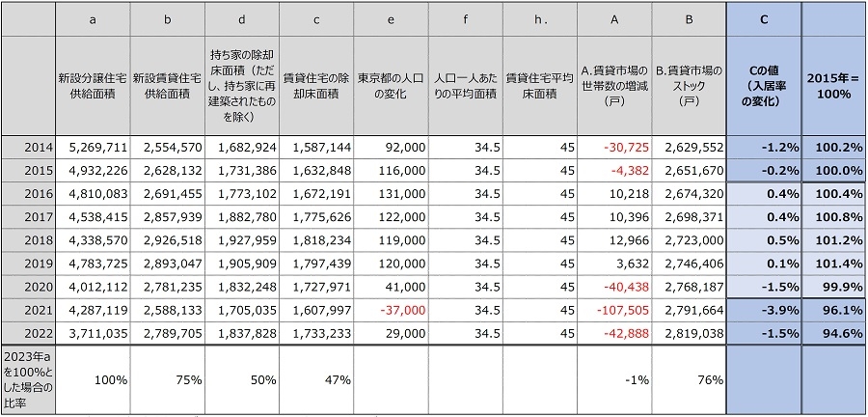
Task: Select the Cの値（入居率の変化） header cell
Action: click(x=764, y=86)
